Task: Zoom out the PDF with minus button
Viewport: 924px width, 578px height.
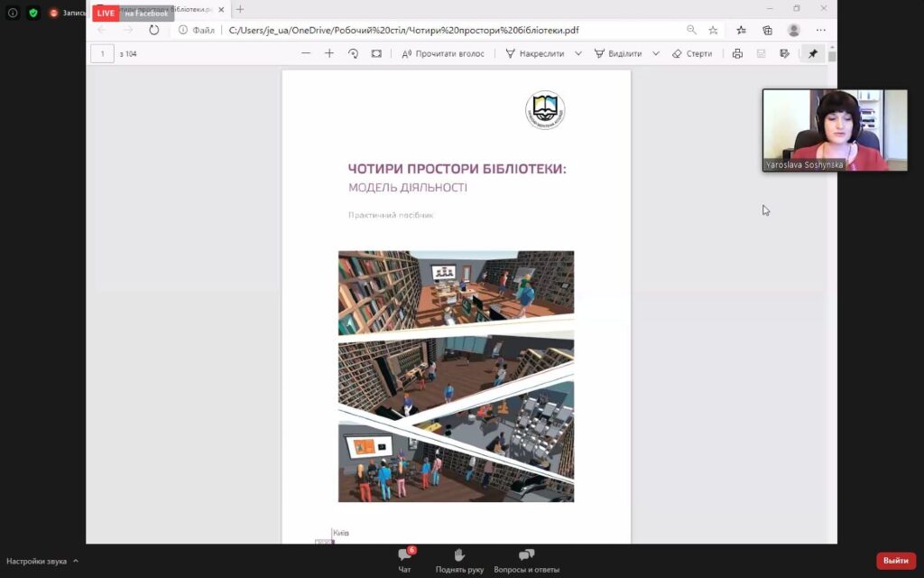Action: (x=306, y=53)
